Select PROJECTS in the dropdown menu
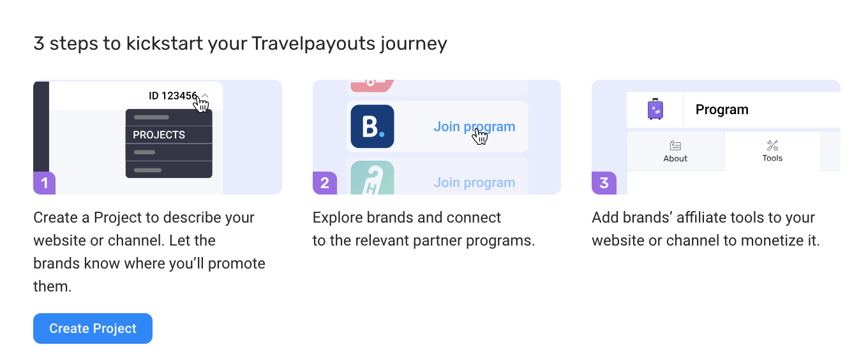 (x=169, y=135)
